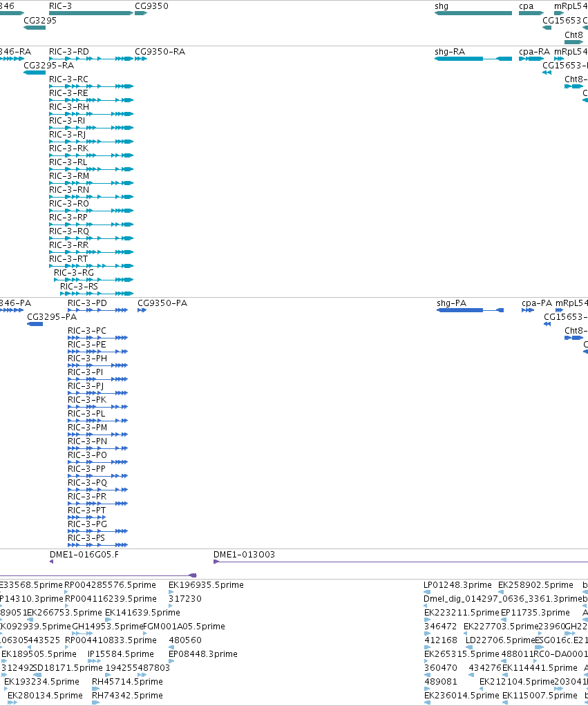Select EST RH74342.5prime
The width and height of the screenshot is (588, 706).
click(x=127, y=695)
